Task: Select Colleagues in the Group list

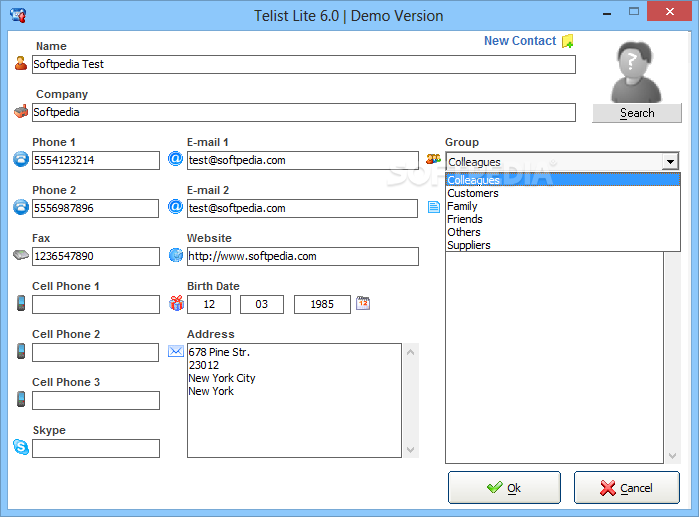Action: [563, 180]
